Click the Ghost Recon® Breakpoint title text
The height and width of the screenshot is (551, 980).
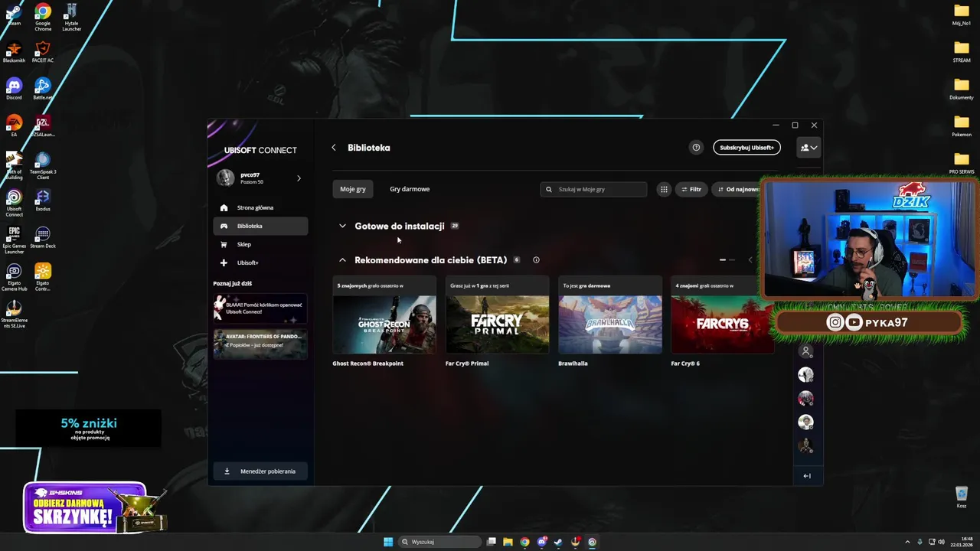point(367,364)
